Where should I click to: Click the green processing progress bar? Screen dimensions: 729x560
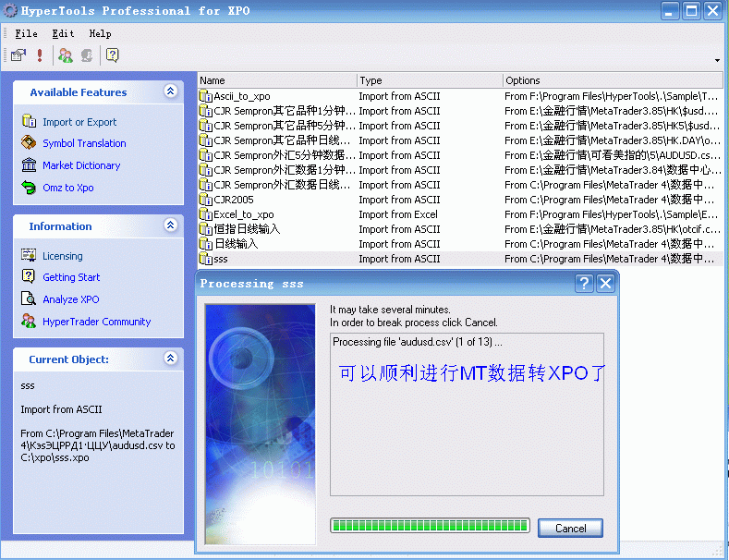[430, 526]
